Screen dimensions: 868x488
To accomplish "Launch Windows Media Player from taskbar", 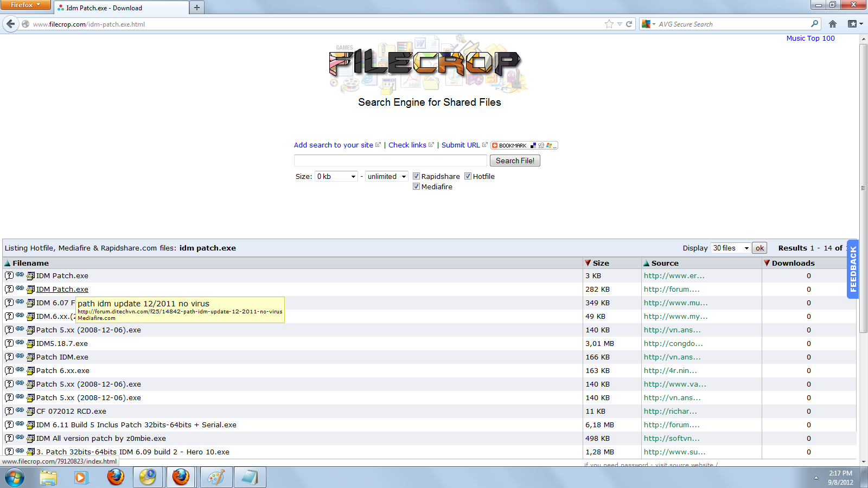I will click(x=81, y=478).
